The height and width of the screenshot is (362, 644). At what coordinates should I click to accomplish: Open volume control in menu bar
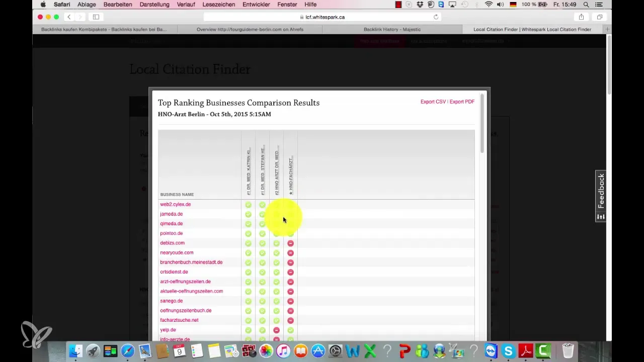click(500, 5)
